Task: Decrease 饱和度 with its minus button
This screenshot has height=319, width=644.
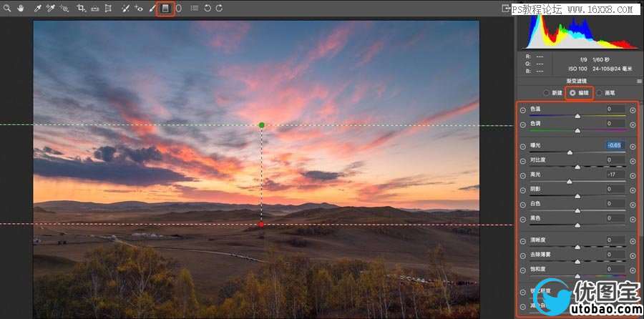Action: click(522, 270)
